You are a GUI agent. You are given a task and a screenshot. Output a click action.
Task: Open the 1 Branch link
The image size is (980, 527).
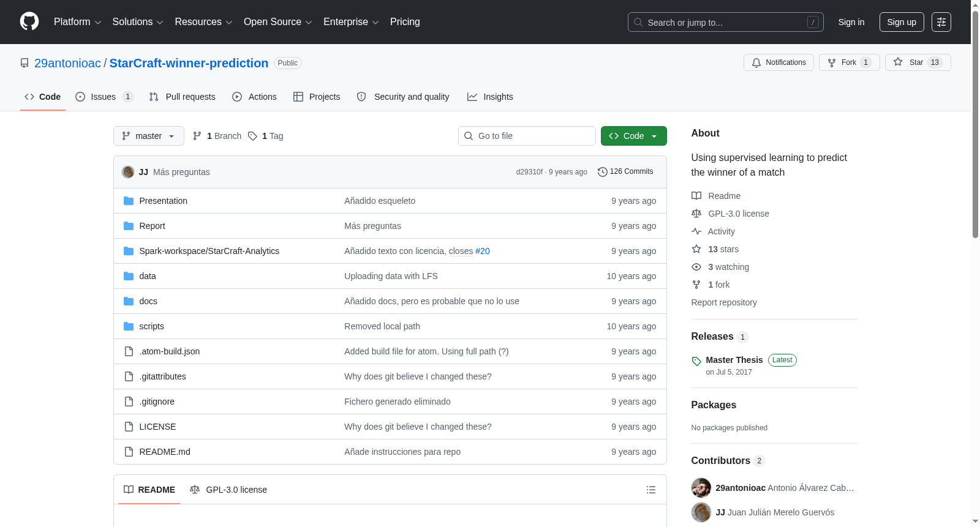(217, 136)
